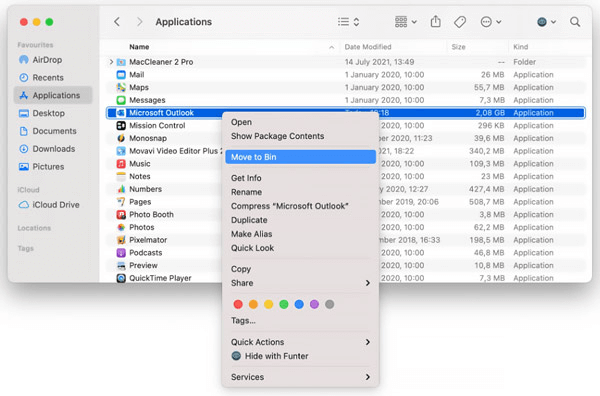Select the Messages app icon
This screenshot has height=396, width=600.
point(121,100)
